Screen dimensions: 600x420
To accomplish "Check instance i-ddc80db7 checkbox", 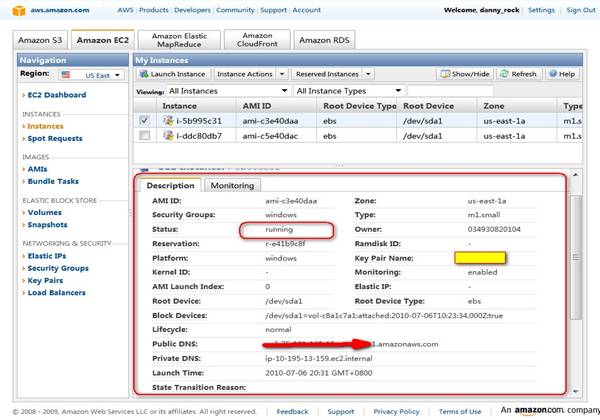I will (x=146, y=135).
